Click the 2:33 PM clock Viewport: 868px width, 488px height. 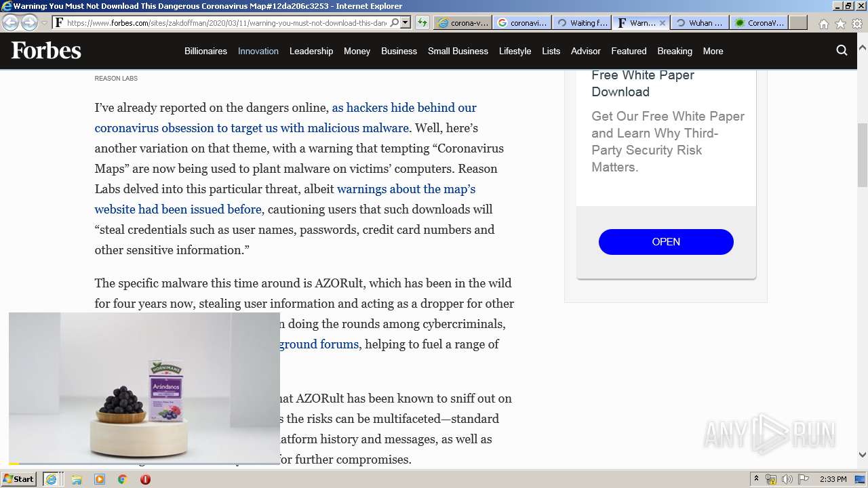click(x=833, y=479)
